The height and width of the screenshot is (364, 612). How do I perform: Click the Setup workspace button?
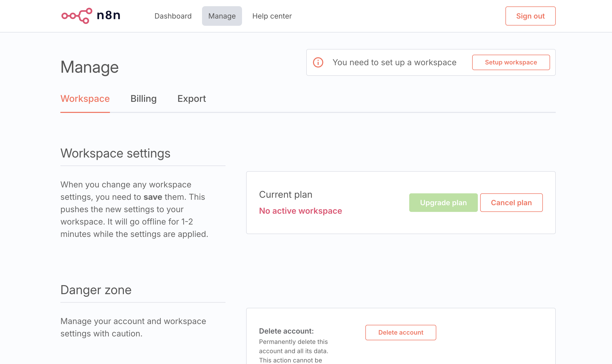pyautogui.click(x=511, y=62)
